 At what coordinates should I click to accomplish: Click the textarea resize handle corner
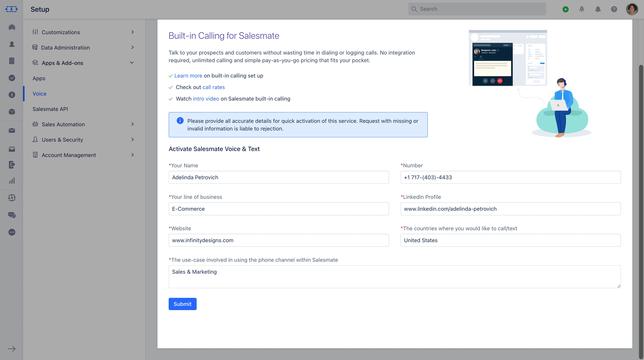click(x=619, y=286)
